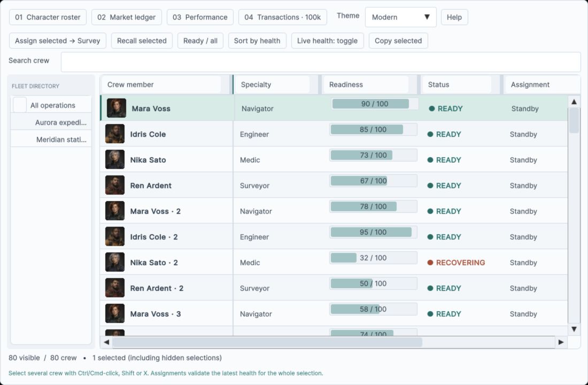
Task: Select Idris Cole crew name
Action: pos(148,134)
